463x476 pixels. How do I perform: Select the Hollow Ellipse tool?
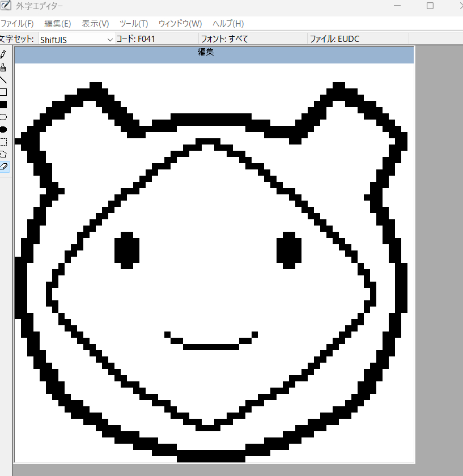tap(3, 117)
